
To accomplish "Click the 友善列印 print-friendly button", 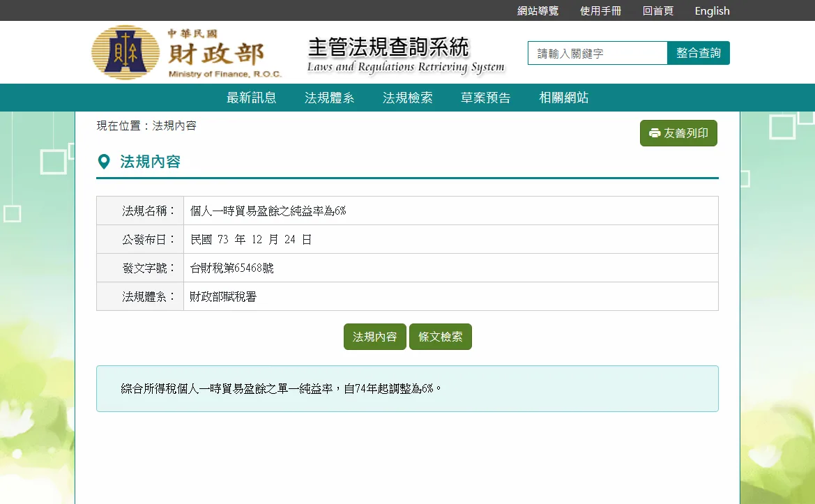I will pyautogui.click(x=678, y=133).
